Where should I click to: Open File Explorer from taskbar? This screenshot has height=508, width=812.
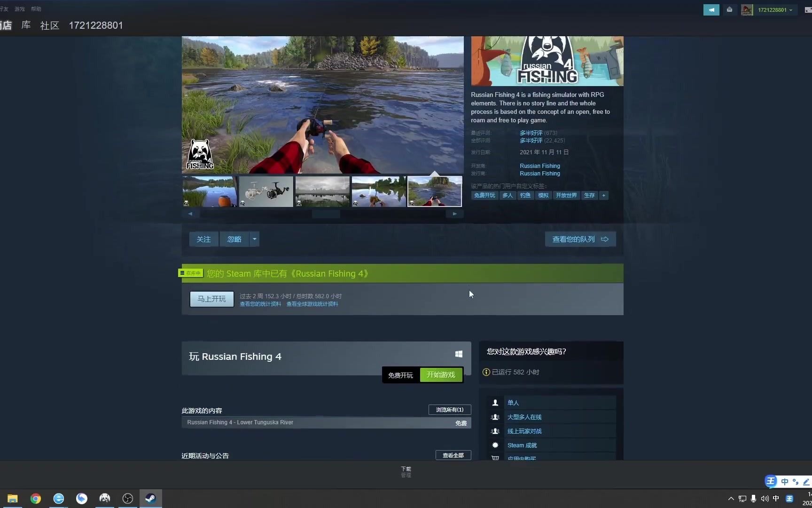click(x=12, y=499)
